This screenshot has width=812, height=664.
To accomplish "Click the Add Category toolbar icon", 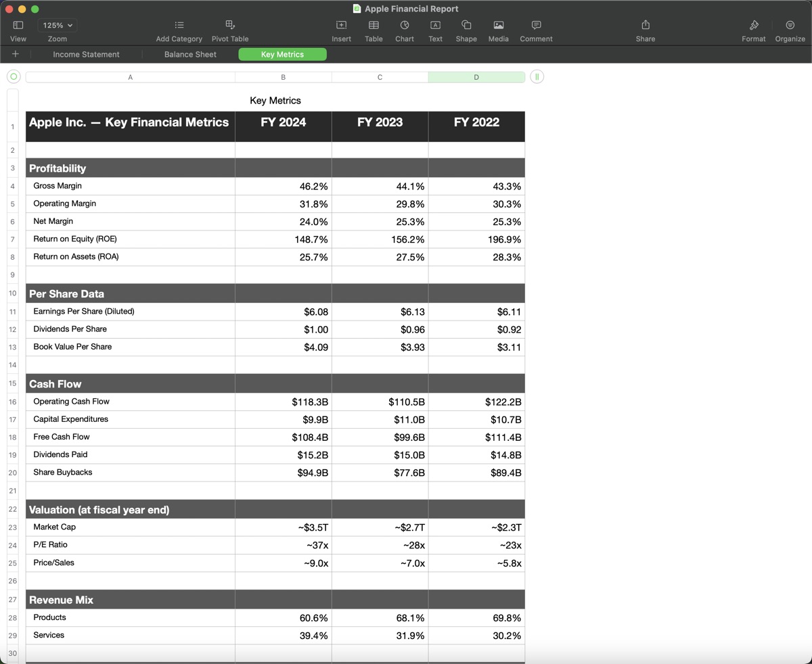I will point(179,25).
